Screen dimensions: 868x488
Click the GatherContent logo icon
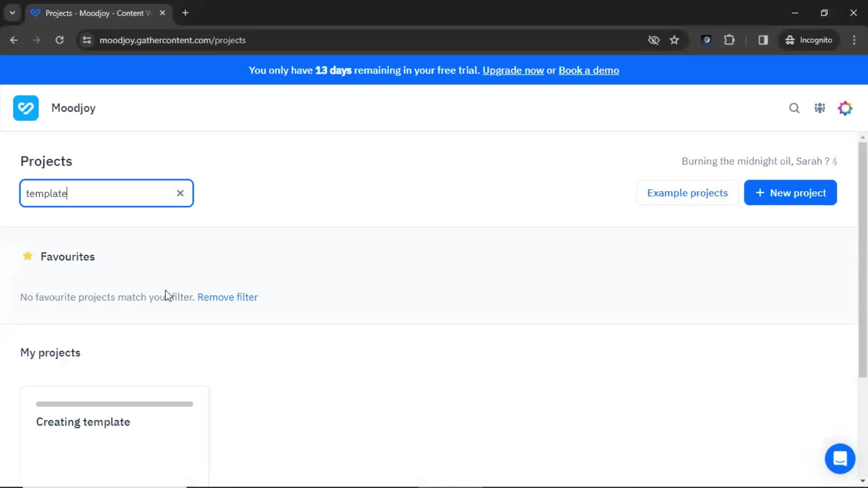(x=26, y=108)
